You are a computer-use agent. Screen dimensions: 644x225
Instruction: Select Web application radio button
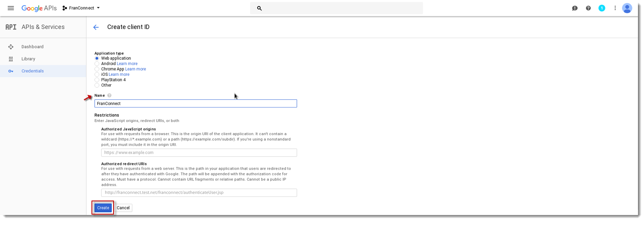click(97, 58)
